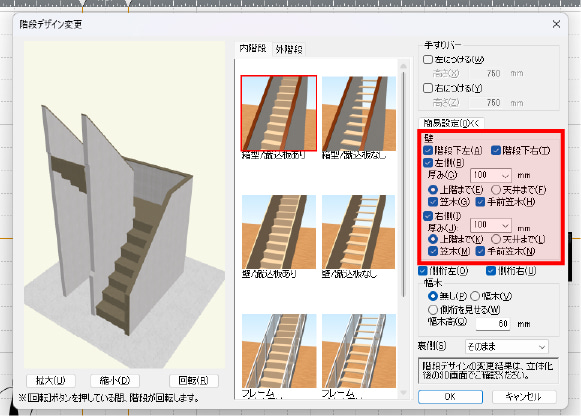The image size is (581, 416).
Task: Rotate the stair preview with 回転(R)
Action: (x=194, y=380)
